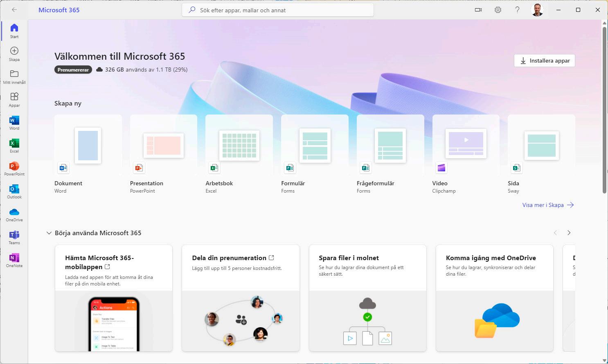Click the Forms badge icon on Formulär card
Screen dimensions: 608x364
click(x=290, y=168)
